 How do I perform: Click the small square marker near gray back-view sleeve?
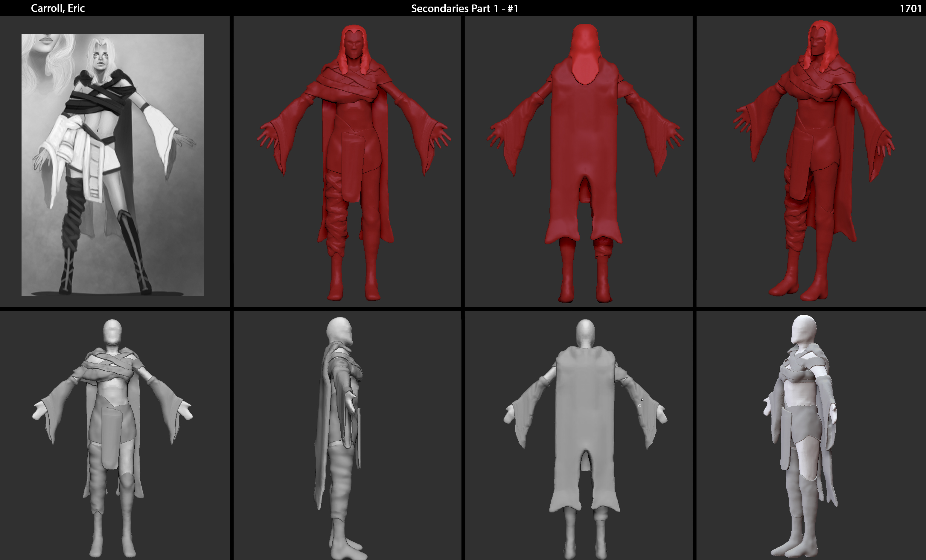point(642,400)
